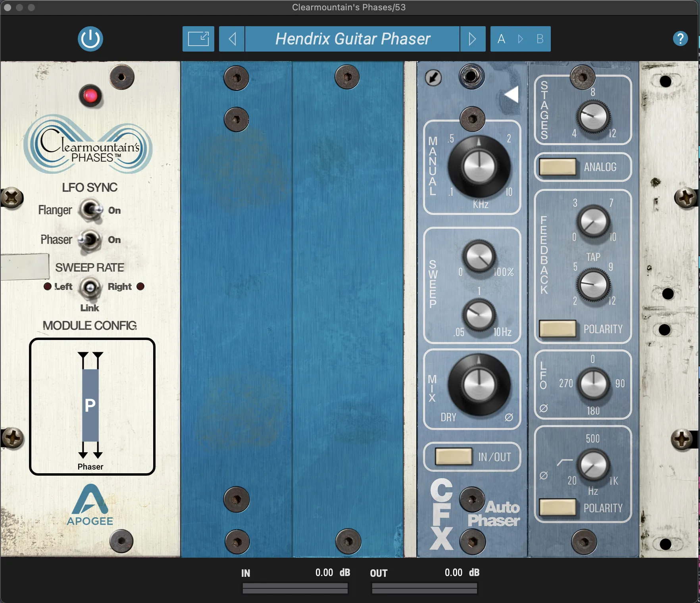Toggle the Feedback Polarity button
Viewport: 700px width, 603px height.
pos(558,329)
